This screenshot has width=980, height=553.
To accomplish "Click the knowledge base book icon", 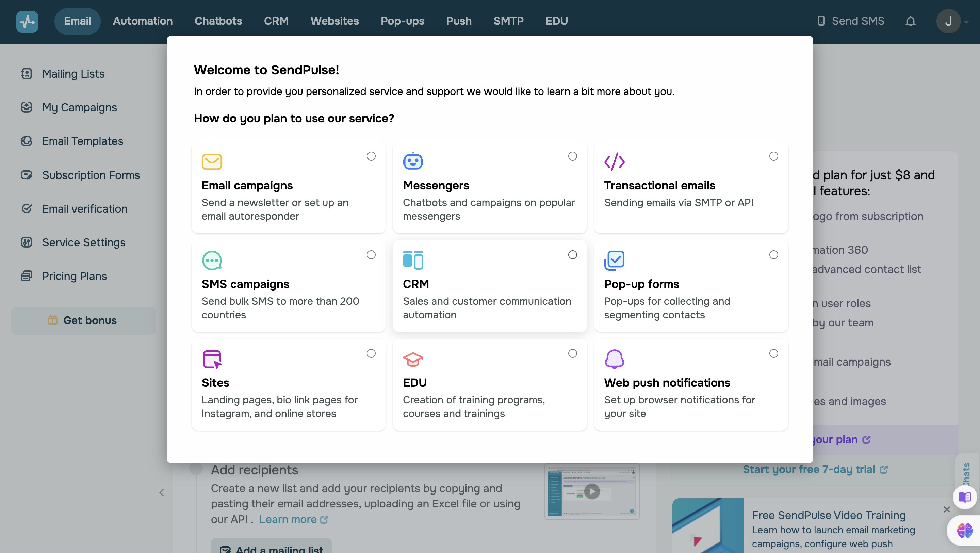I will (964, 497).
